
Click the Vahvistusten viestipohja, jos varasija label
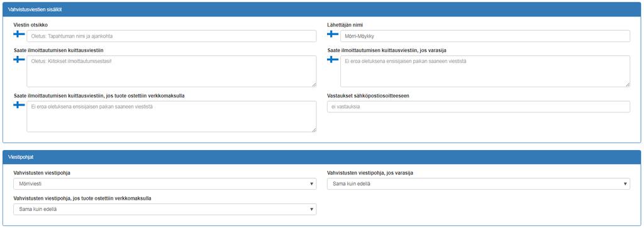370,173
